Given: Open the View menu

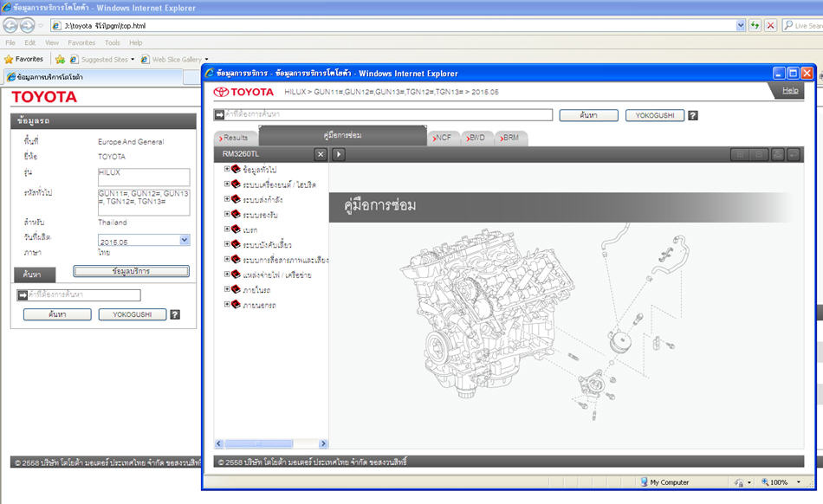Looking at the screenshot, I should click(51, 42).
